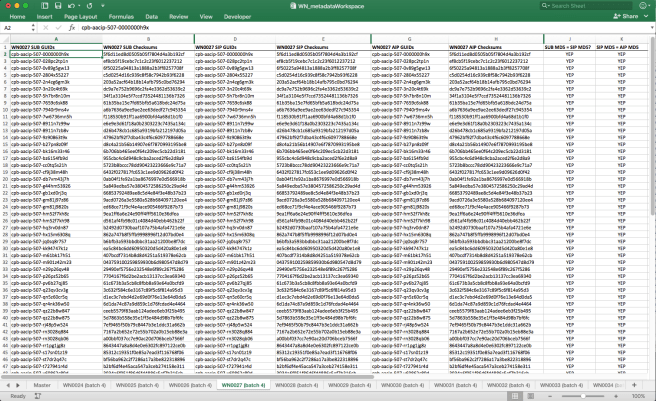The height and width of the screenshot is (401, 656).
Task: Click the 100% zoom level
Action: click(x=638, y=396)
